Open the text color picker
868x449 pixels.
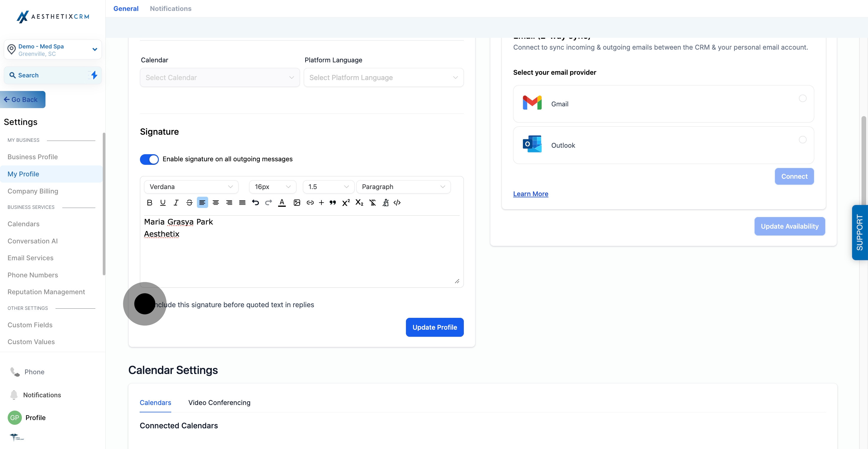[282, 203]
